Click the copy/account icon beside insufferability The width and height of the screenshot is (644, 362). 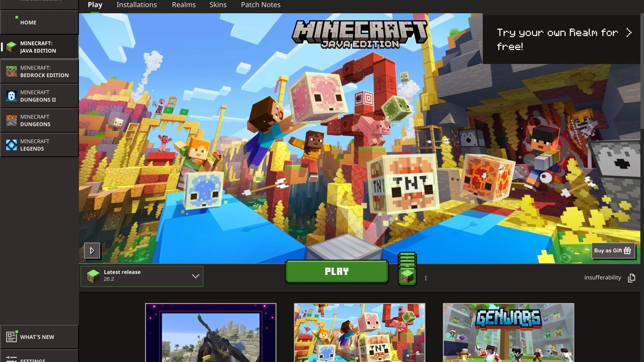click(632, 278)
